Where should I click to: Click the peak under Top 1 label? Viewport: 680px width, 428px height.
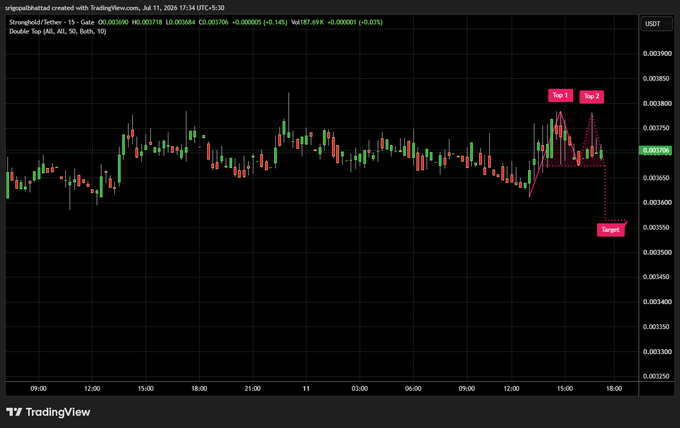[560, 112]
